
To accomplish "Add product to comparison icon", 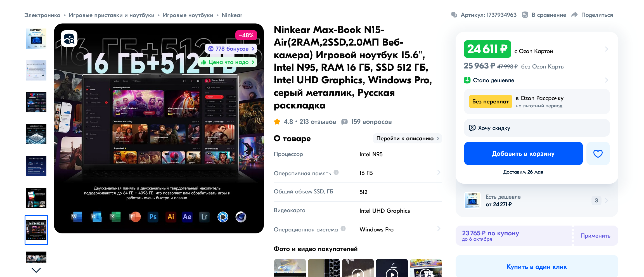I will pyautogui.click(x=525, y=15).
